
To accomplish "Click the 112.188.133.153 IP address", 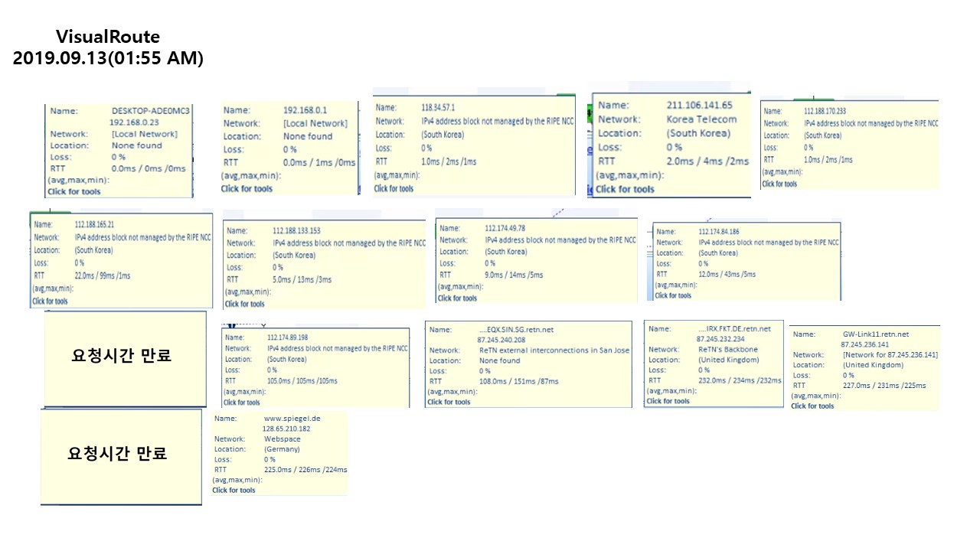I will 296,231.
